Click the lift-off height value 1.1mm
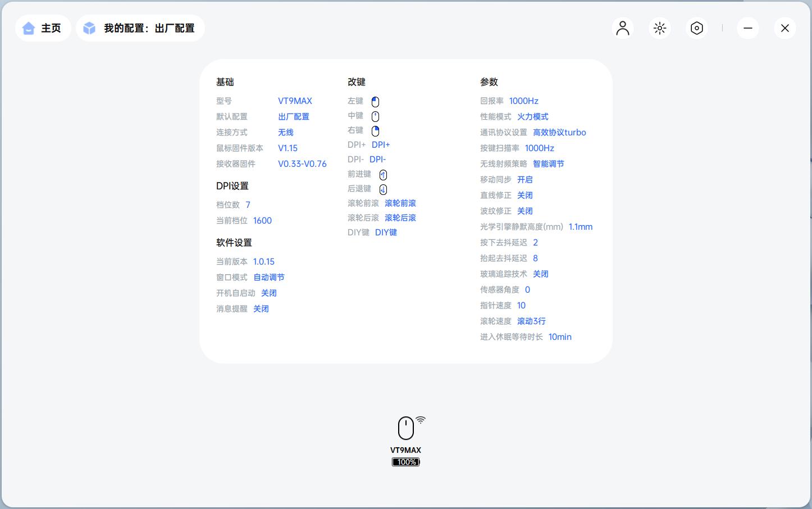812x509 pixels. coord(581,227)
